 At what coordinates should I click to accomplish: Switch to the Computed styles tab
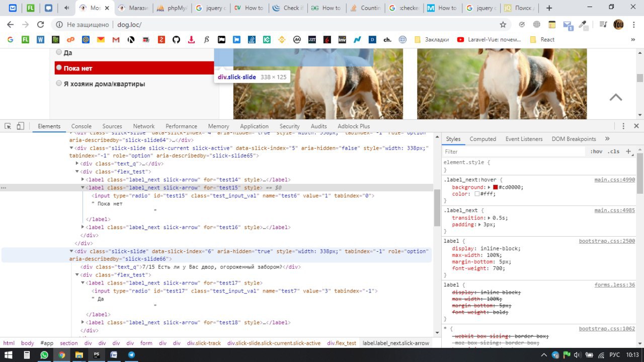point(482,139)
